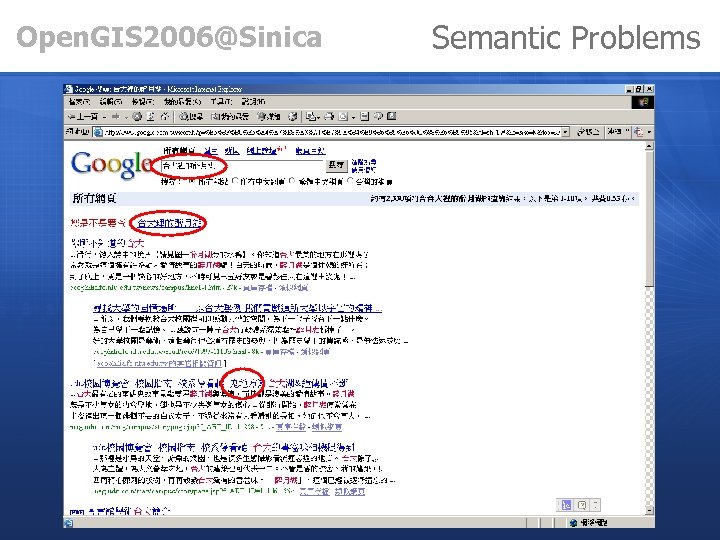The height and width of the screenshot is (540, 720).
Task: Select the 台灣的網頁 radio button
Action: 350,181
